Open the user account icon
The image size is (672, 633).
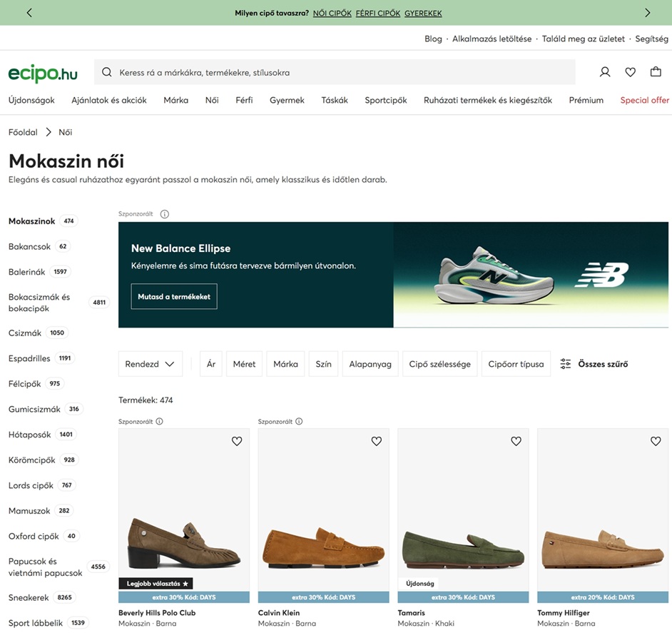point(605,72)
